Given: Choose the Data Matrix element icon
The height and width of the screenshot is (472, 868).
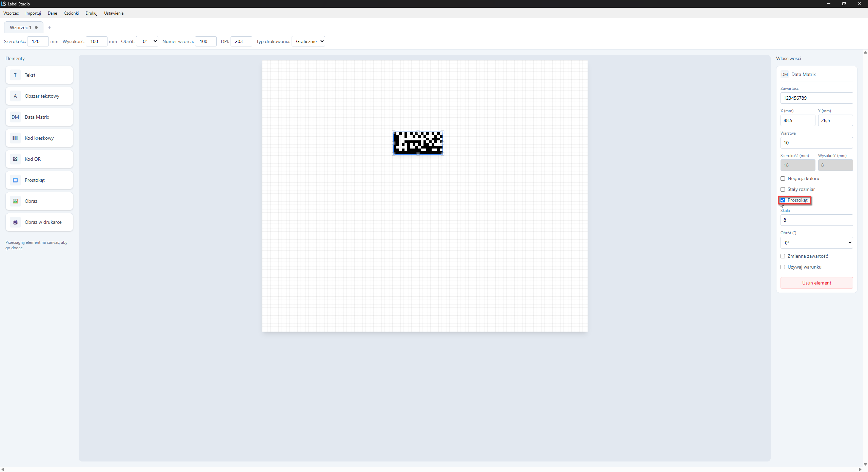Looking at the screenshot, I should 15,117.
